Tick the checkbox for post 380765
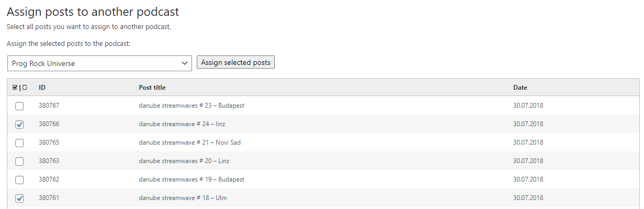 (20, 143)
